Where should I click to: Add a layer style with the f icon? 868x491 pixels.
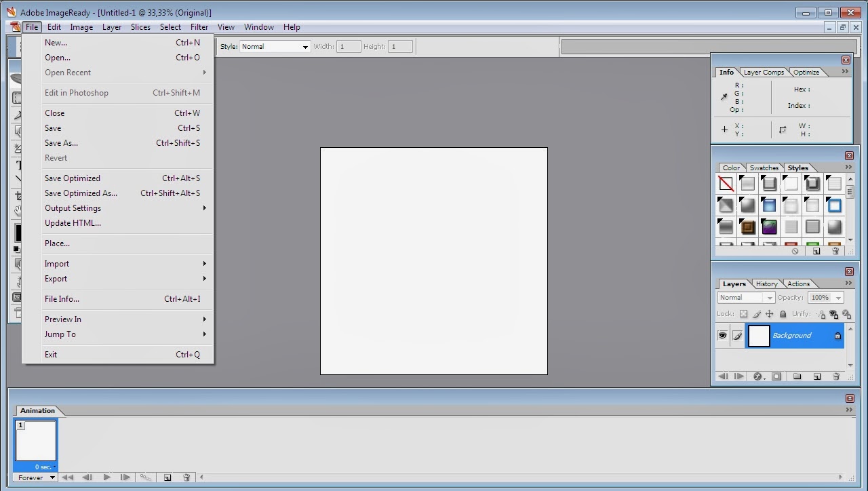pyautogui.click(x=758, y=377)
